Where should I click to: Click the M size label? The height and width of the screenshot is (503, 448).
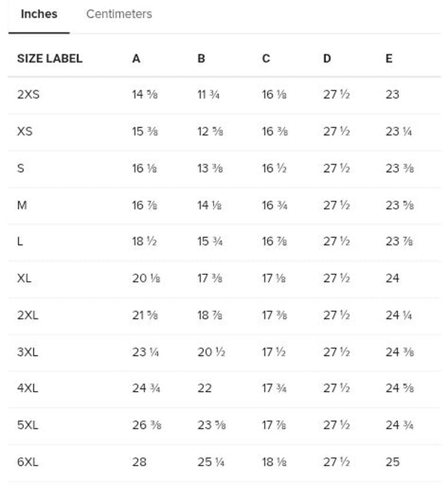pos(22,205)
